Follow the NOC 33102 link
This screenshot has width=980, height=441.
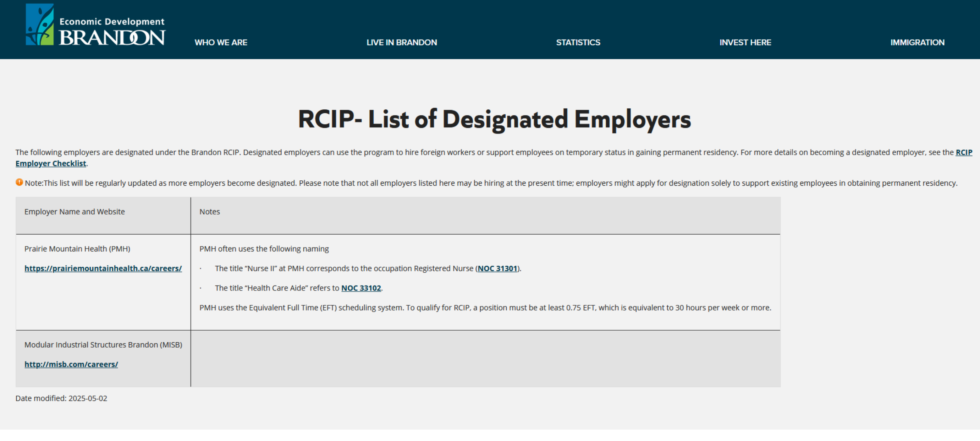tap(361, 288)
